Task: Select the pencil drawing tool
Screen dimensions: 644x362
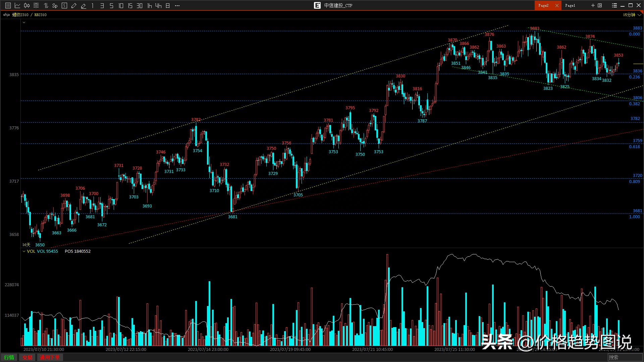Action: click(x=74, y=5)
